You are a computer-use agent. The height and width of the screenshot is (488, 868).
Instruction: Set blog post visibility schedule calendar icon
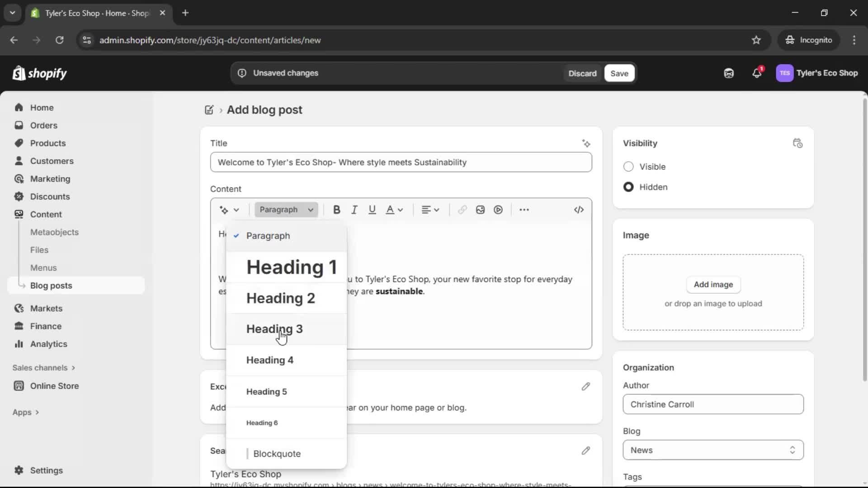798,143
